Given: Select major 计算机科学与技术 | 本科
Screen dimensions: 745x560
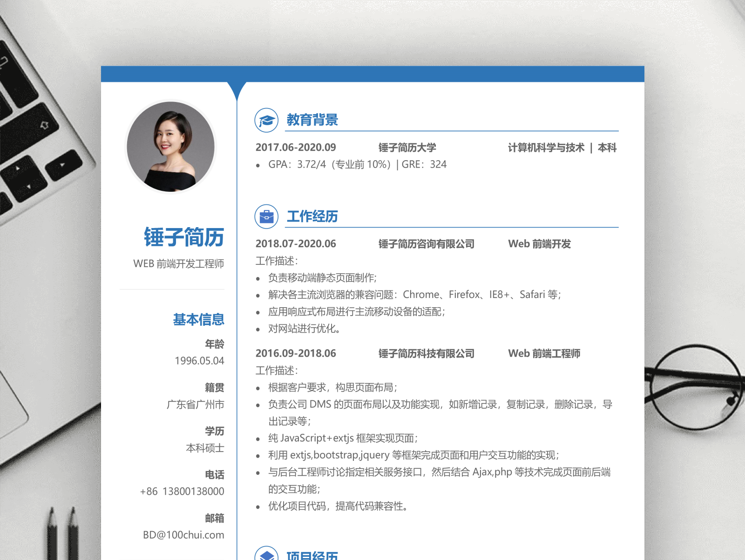Looking at the screenshot, I should 562,148.
